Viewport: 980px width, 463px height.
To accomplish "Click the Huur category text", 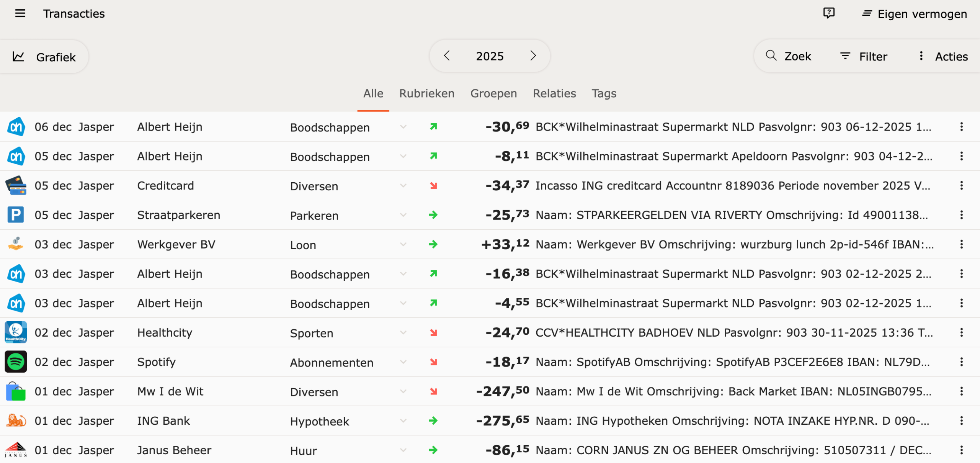I will (303, 450).
